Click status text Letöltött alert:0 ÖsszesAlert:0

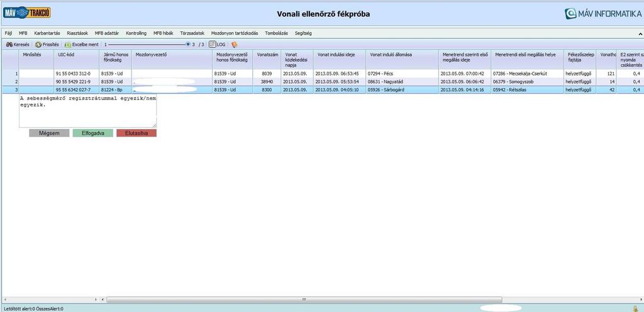(x=34, y=308)
